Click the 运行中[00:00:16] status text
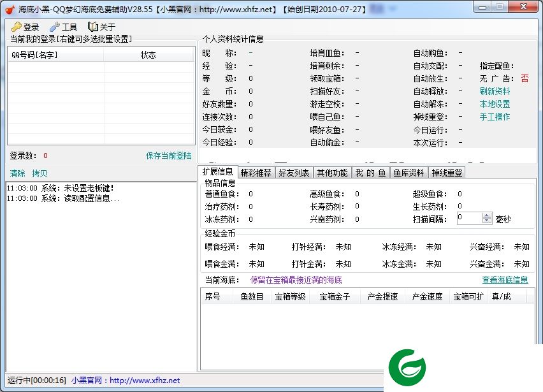543x392 pixels. (37, 381)
